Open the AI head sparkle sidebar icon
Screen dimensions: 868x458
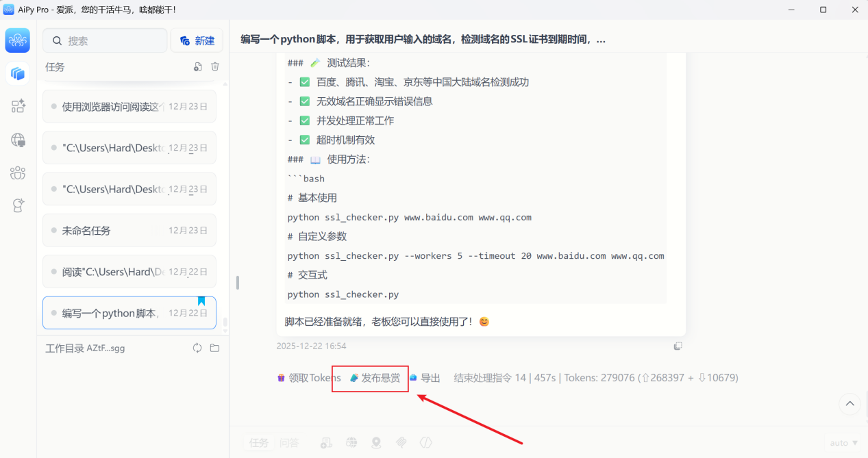tap(18, 205)
